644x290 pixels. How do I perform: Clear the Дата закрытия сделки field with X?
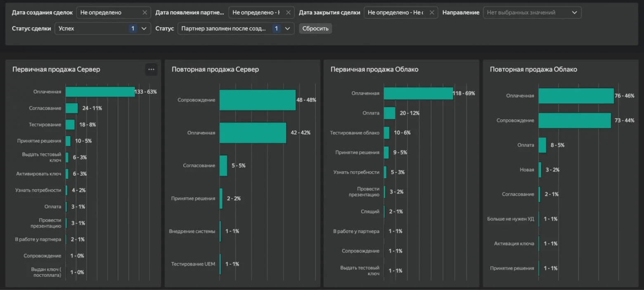[x=431, y=12]
